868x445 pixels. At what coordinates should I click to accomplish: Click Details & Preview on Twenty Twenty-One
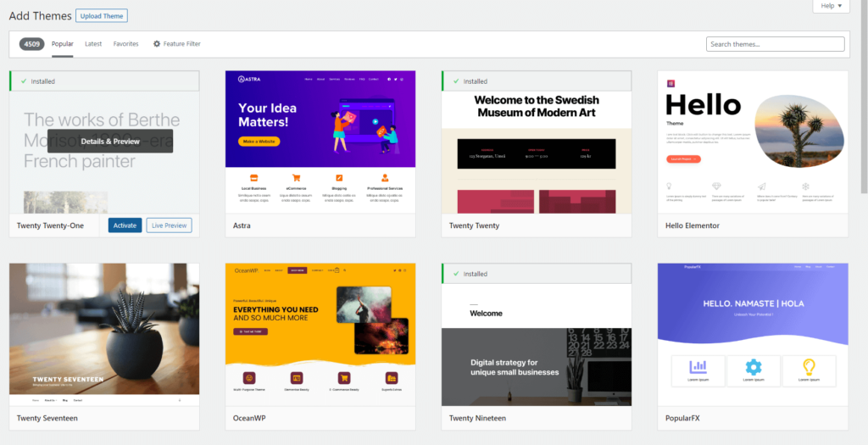coord(110,142)
